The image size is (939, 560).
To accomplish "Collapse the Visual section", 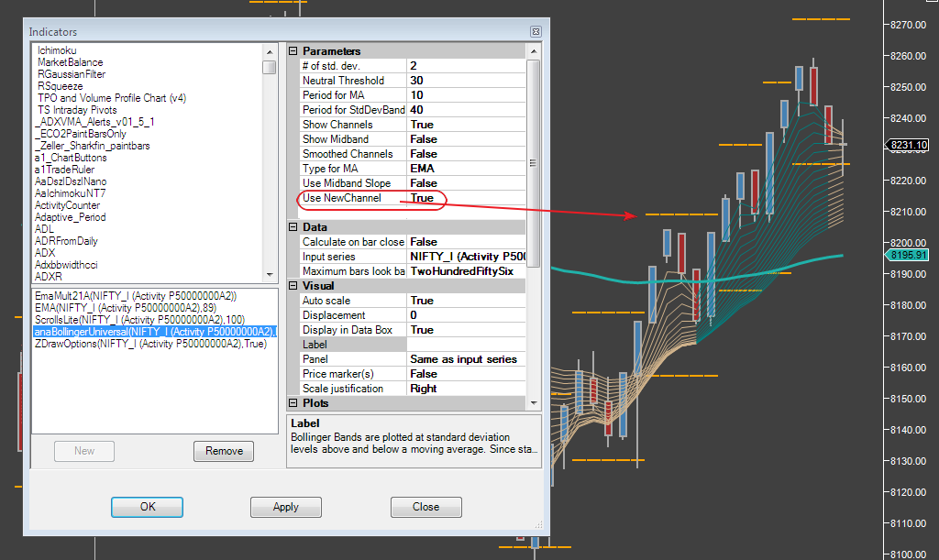I will (293, 285).
